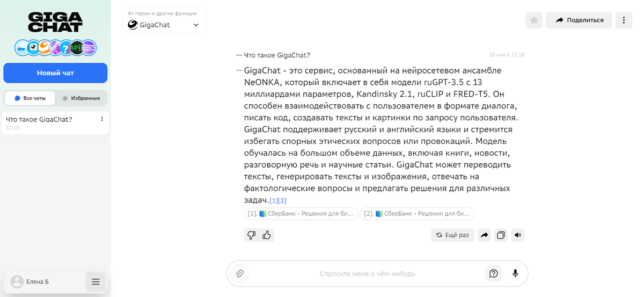Screen dimensions: 644x297
Task: Follow inline citation [2]
Action: coord(282,201)
